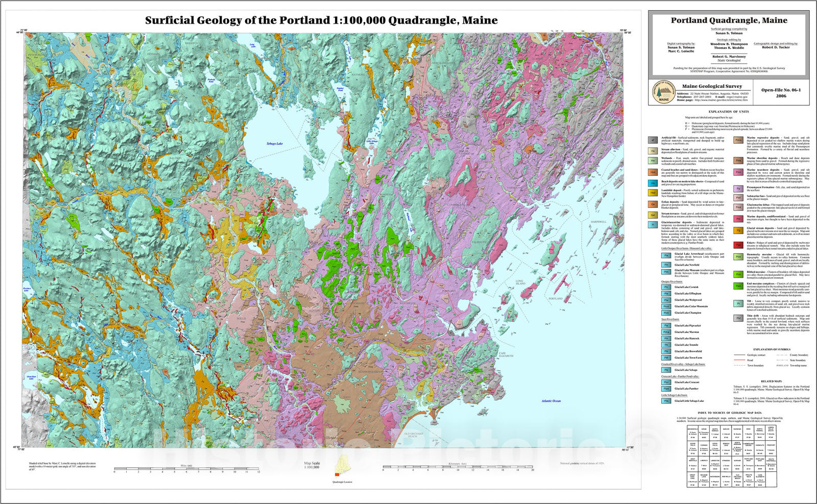The image size is (817, 504).
Task: Click the 'RELATED MAPS' heading
Action: (x=771, y=381)
